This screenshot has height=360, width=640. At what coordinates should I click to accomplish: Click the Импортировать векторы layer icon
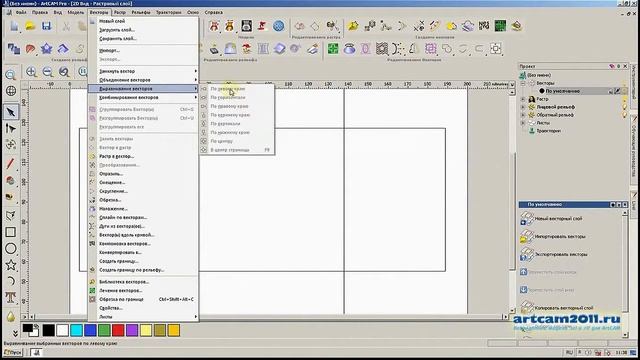527,236
